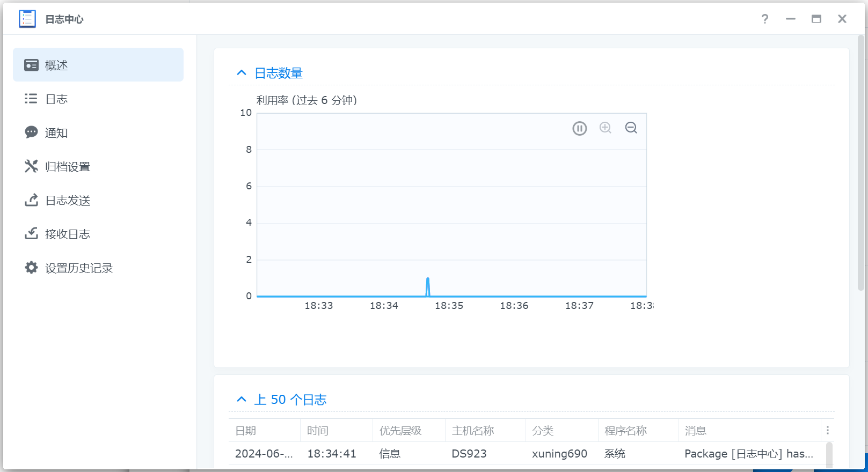Maximize the 日志中心 window
Viewport: 868px width, 472px height.
click(816, 19)
